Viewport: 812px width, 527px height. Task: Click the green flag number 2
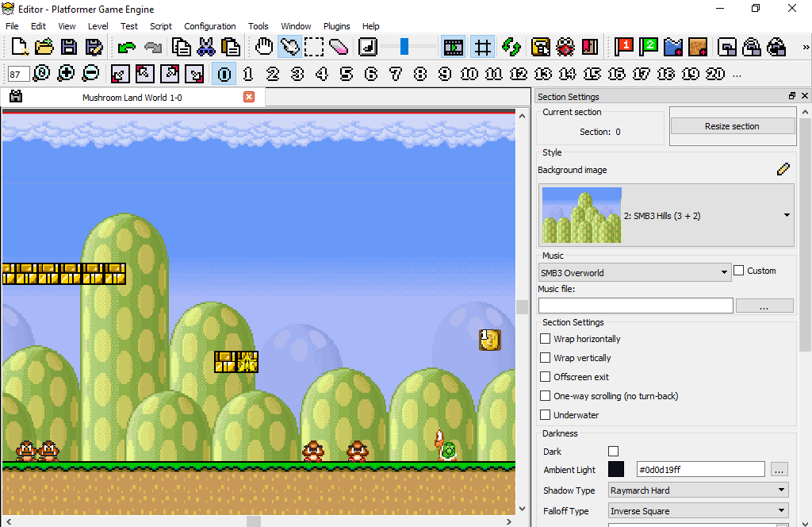point(649,47)
